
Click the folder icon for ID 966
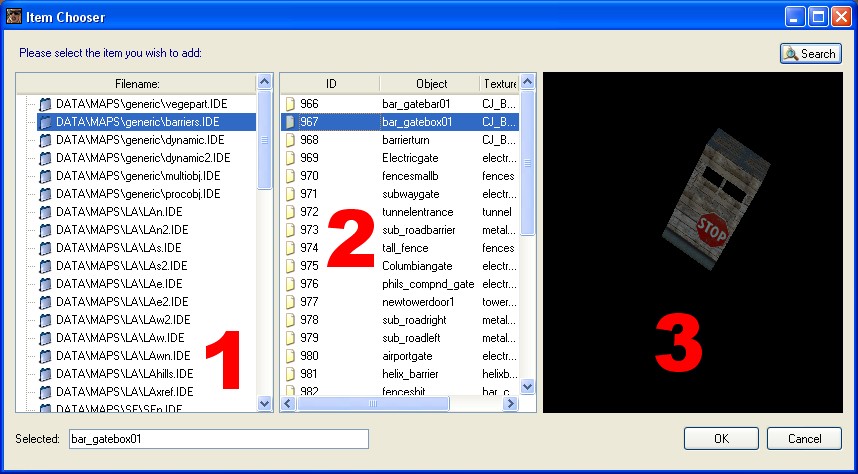coord(290,104)
